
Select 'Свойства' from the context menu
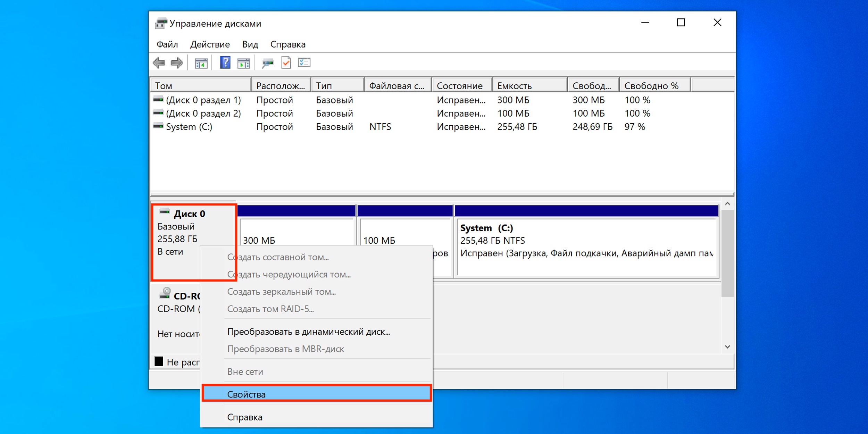point(327,394)
